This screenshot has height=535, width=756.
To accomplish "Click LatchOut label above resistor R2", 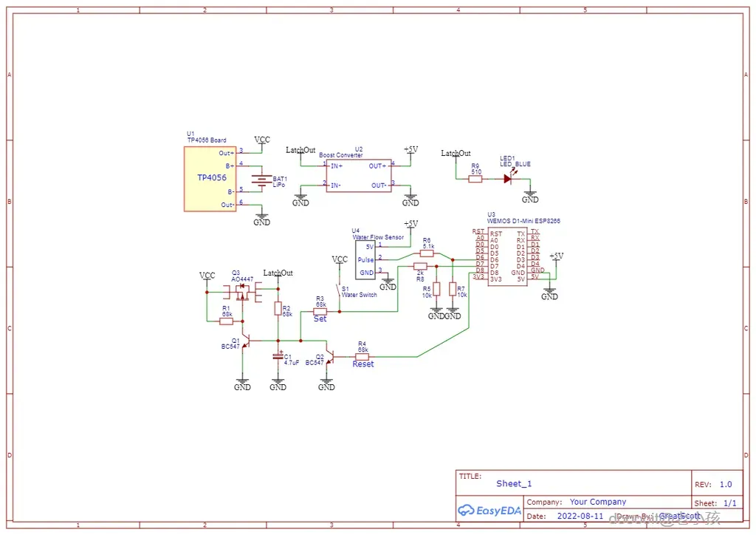I will pos(278,273).
